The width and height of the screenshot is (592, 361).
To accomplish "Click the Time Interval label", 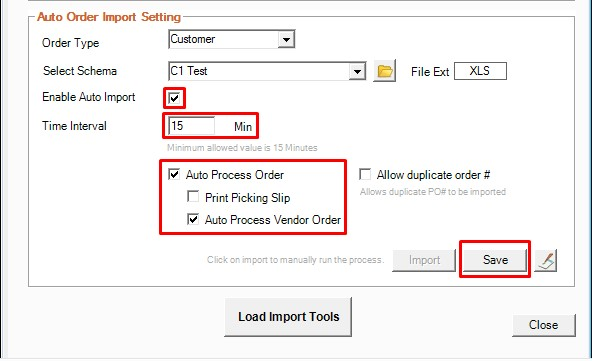I will coord(74,126).
